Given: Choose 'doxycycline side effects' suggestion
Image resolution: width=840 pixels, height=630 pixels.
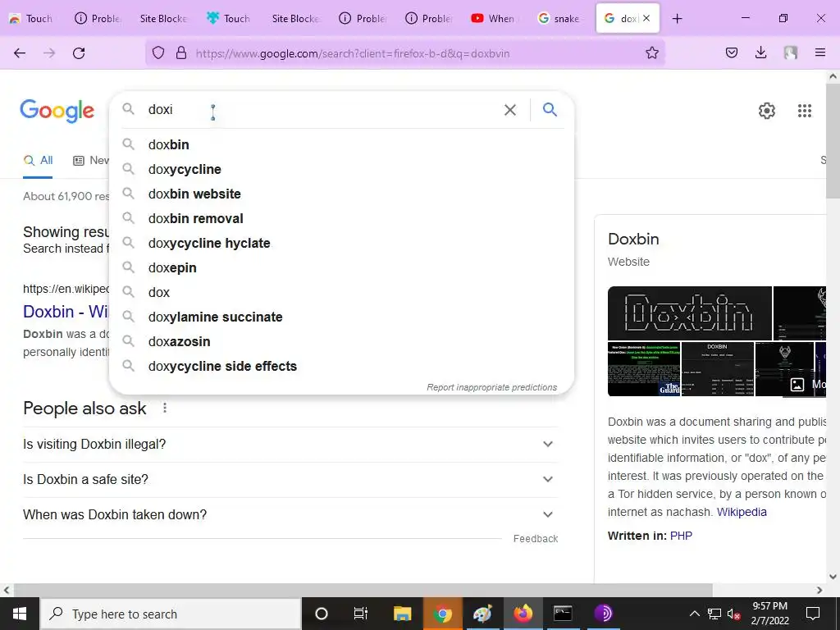Looking at the screenshot, I should [x=342, y=367].
